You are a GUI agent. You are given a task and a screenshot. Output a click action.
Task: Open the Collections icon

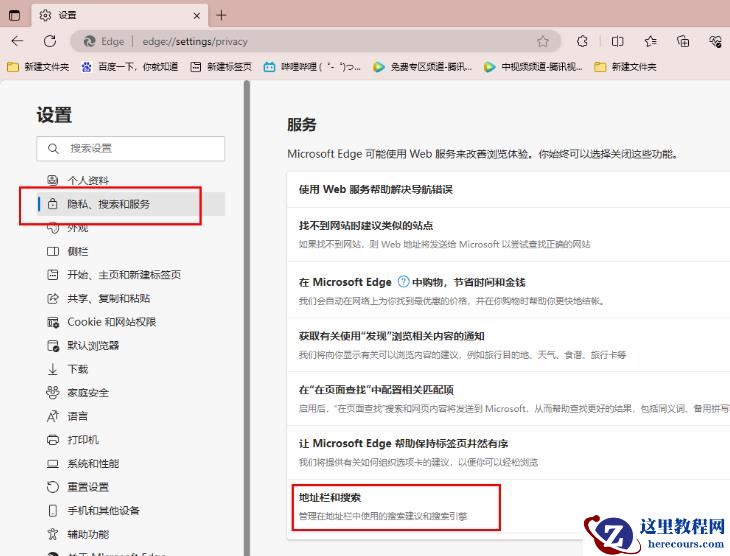point(683,41)
